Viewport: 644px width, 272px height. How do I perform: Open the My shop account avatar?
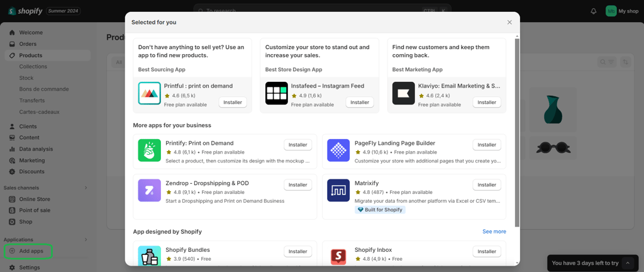coord(611,11)
